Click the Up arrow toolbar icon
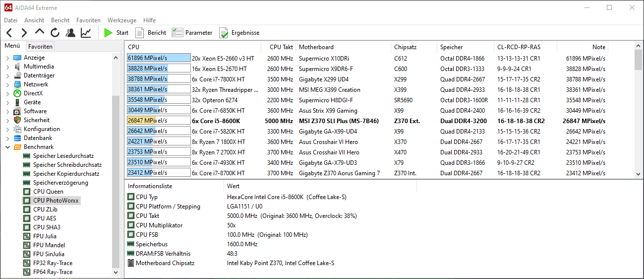This screenshot has width=644, height=279. 40,33
